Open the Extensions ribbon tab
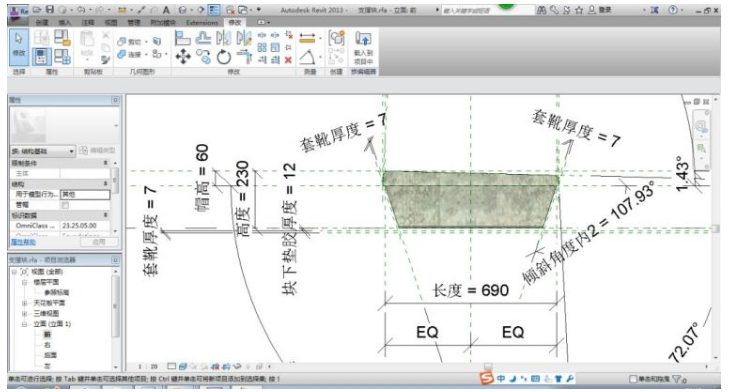The image size is (730, 392). [202, 22]
